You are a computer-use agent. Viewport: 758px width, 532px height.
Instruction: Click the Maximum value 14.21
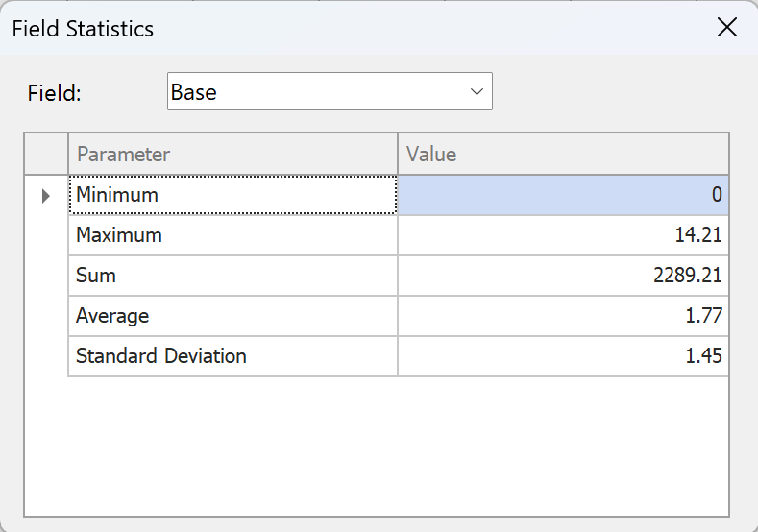(563, 235)
